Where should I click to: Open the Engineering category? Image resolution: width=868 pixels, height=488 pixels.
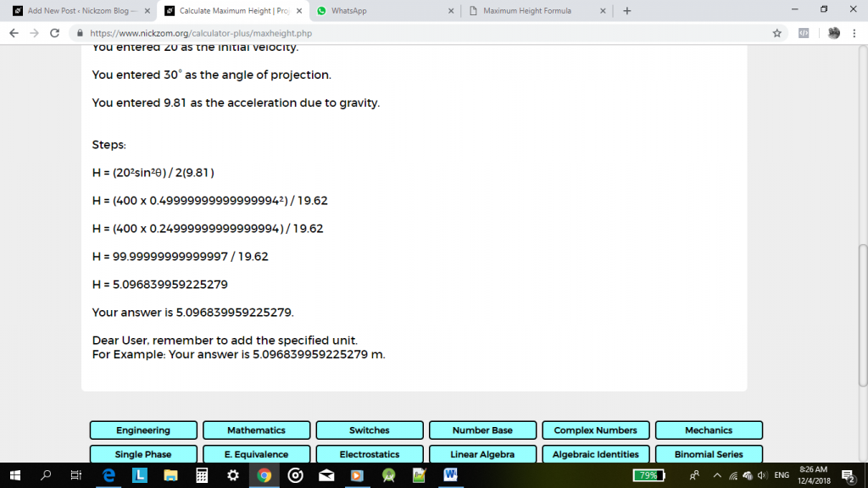click(143, 430)
